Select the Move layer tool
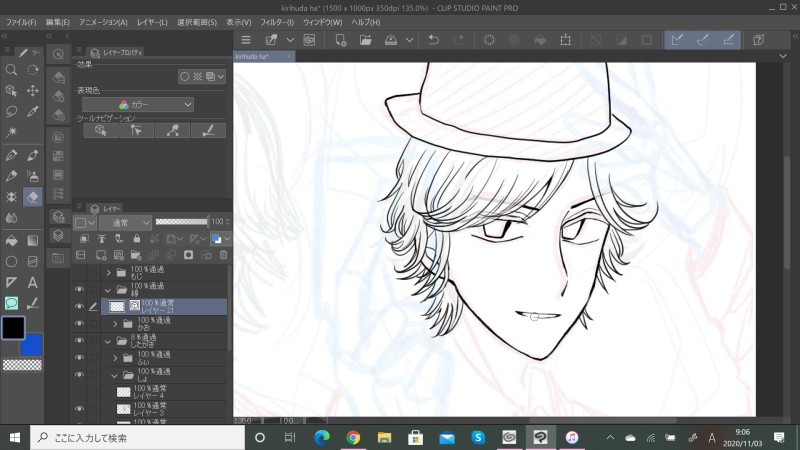This screenshot has width=800, height=450. (32, 91)
